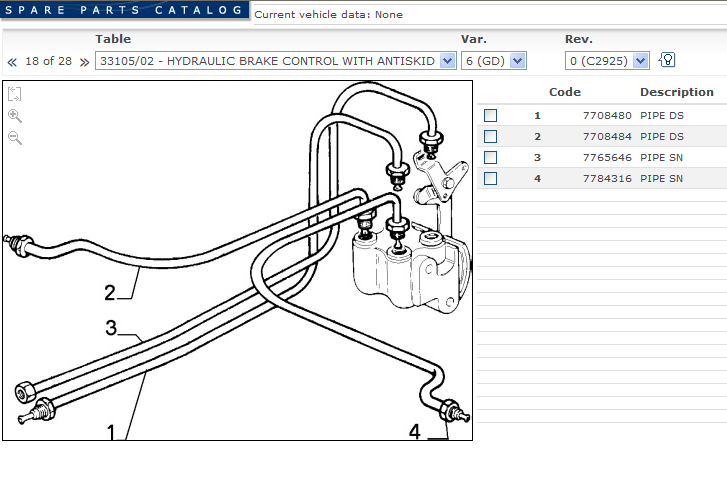
Task: Expand the Var. dropdown showing 6 (GD)
Action: tap(493, 61)
